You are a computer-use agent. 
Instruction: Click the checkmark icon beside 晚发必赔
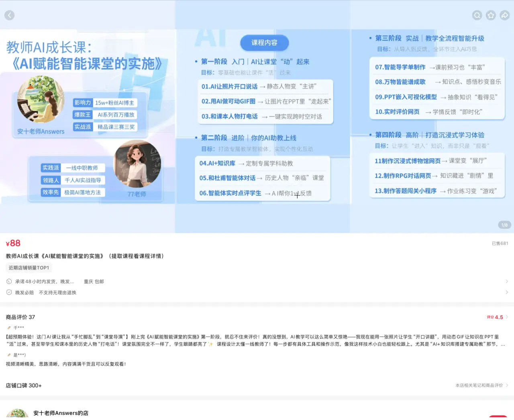click(x=9, y=292)
